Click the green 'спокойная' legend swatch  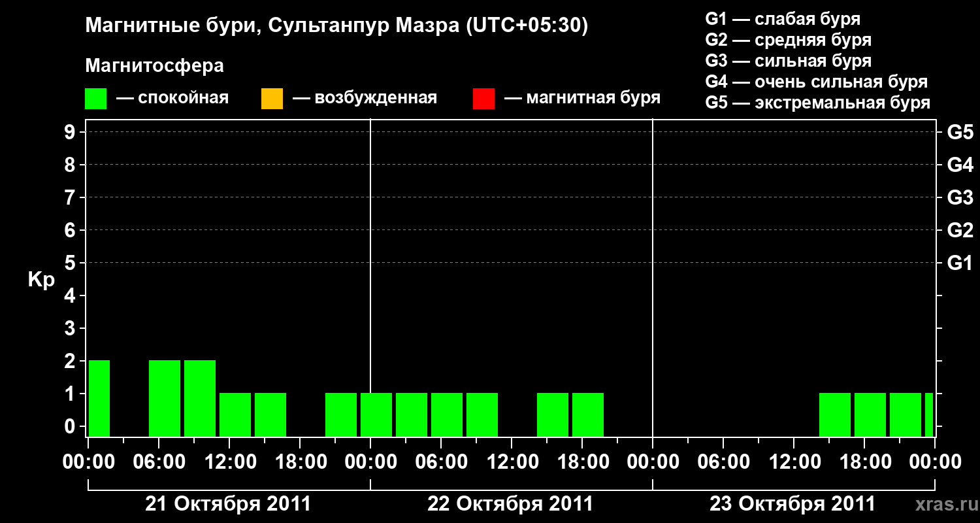[96, 99]
